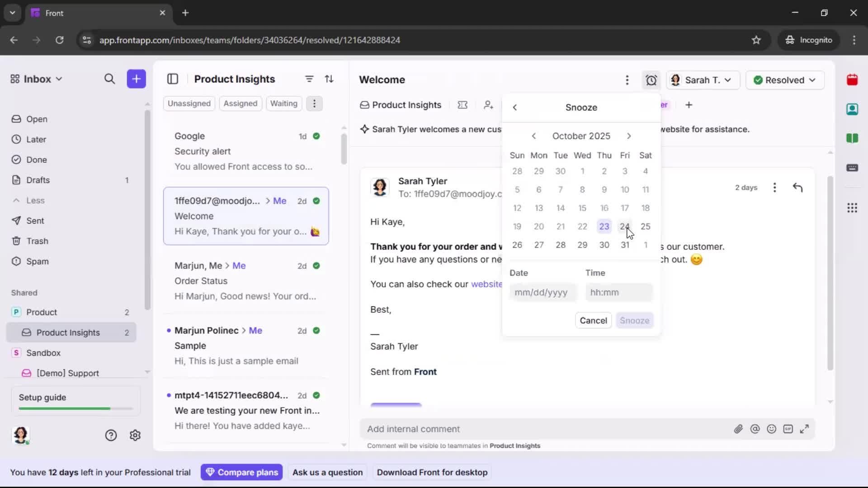Open the apps grid icon
868x488 pixels.
853,208
